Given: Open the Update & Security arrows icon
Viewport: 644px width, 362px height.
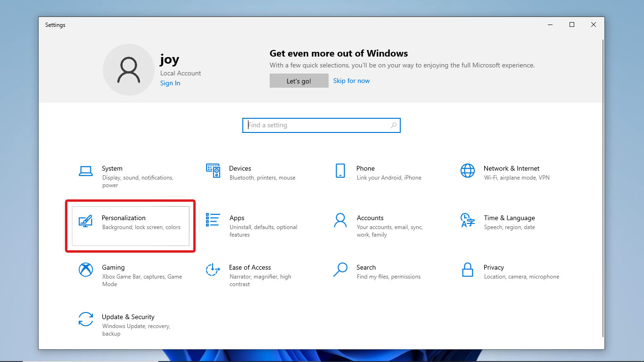Looking at the screenshot, I should coord(85,319).
